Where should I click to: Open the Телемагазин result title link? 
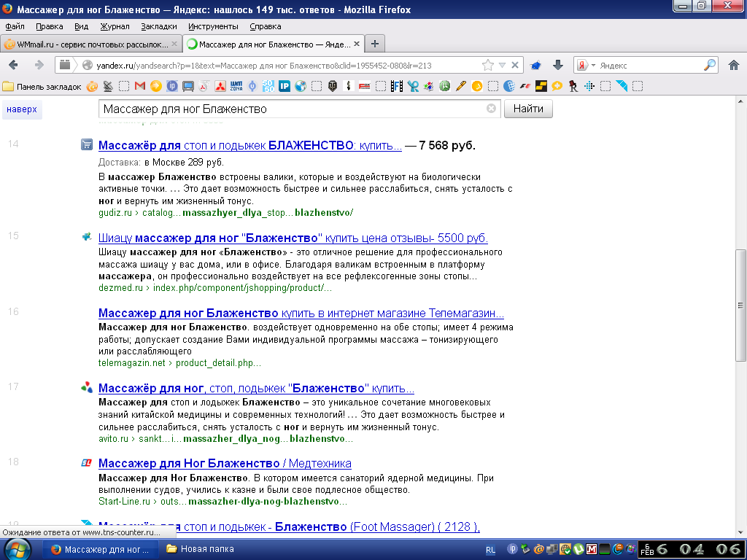tap(301, 314)
